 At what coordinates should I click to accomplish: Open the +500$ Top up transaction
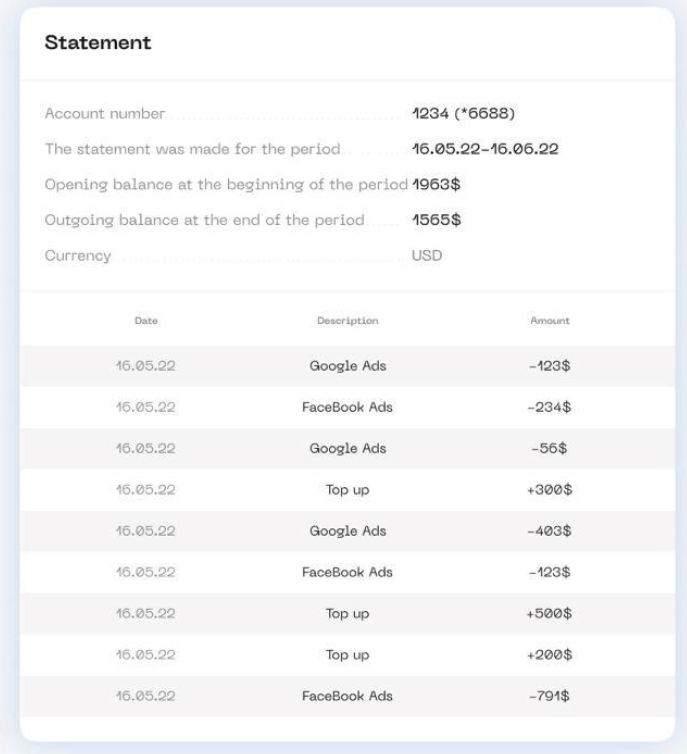click(347, 614)
